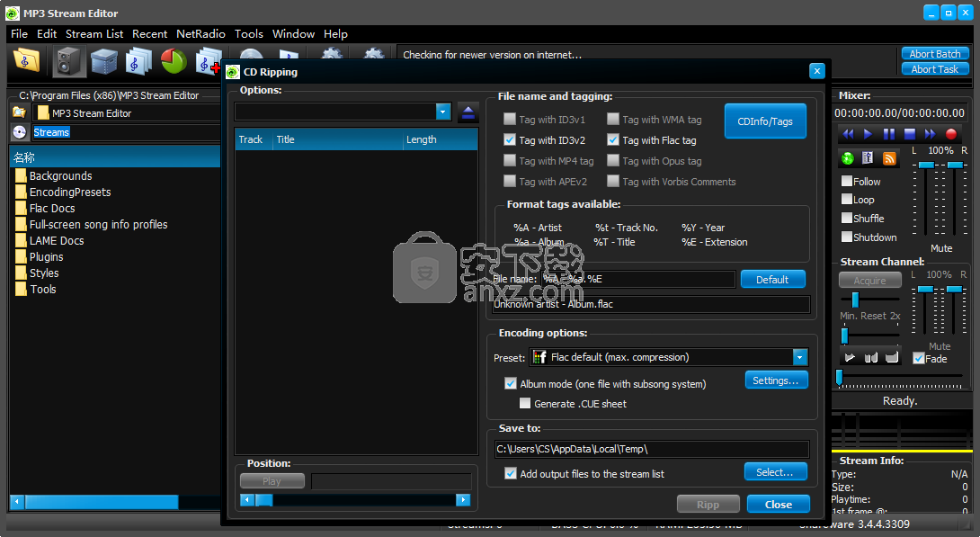Toggle the Fade checkbox in Stream Channel
Image resolution: width=980 pixels, height=537 pixels.
coord(918,358)
